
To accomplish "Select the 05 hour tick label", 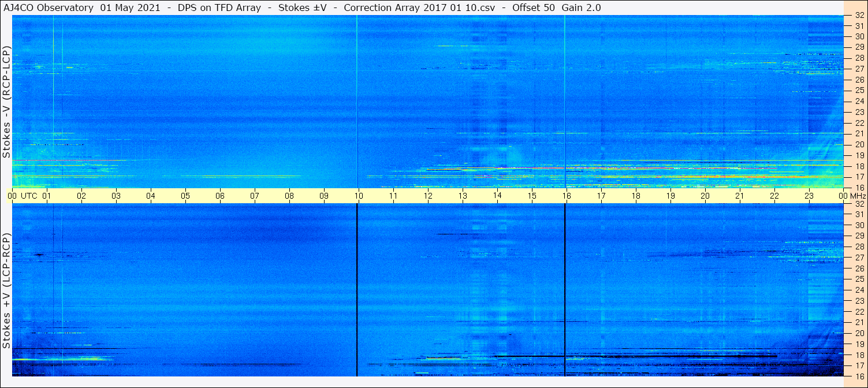I will (185, 196).
